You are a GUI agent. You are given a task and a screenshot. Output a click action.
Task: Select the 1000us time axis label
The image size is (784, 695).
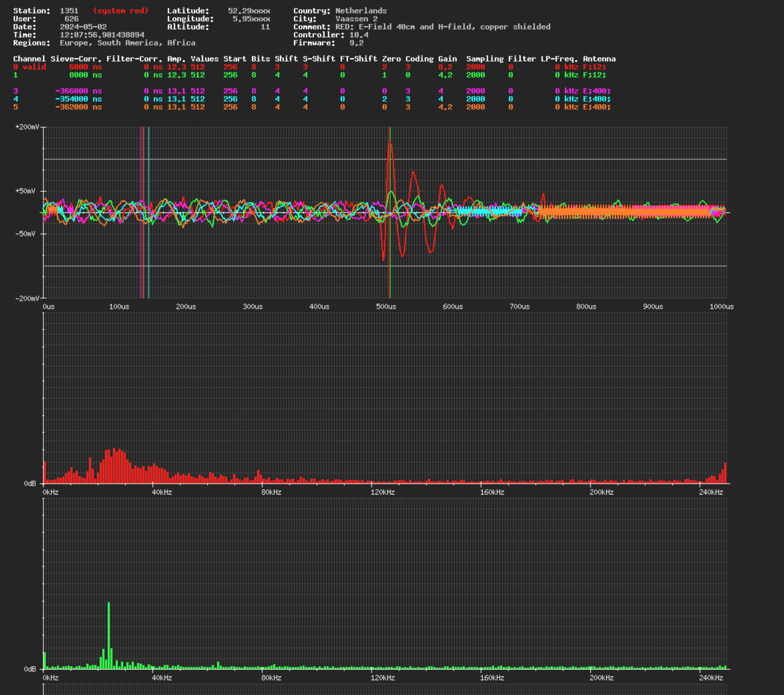pyautogui.click(x=722, y=307)
